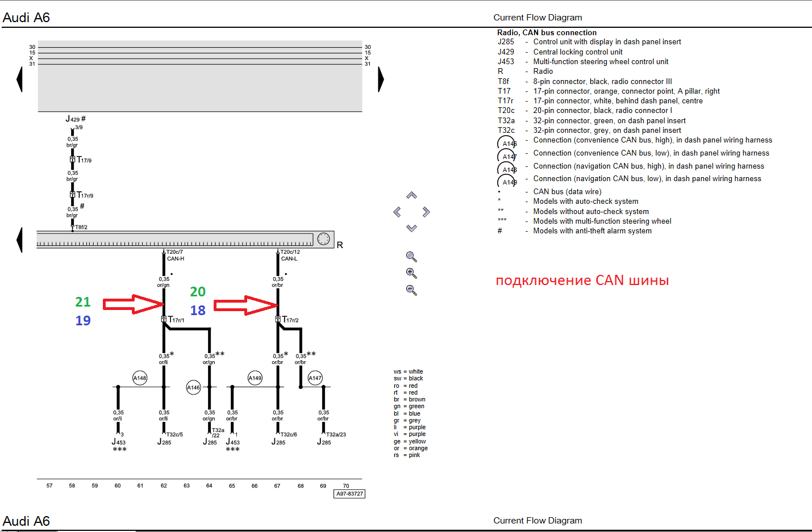Click the left navigation arrow
Screen dimensions: 812x532
click(x=397, y=212)
